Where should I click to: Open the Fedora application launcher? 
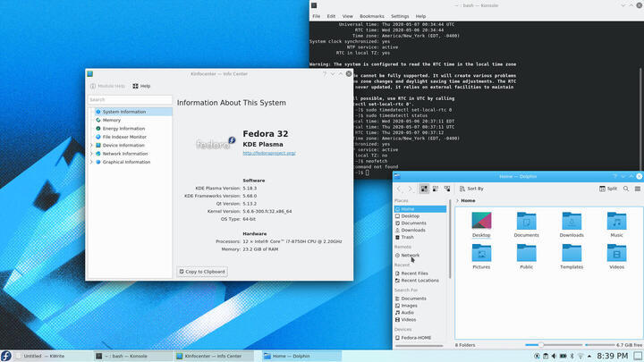[5, 356]
